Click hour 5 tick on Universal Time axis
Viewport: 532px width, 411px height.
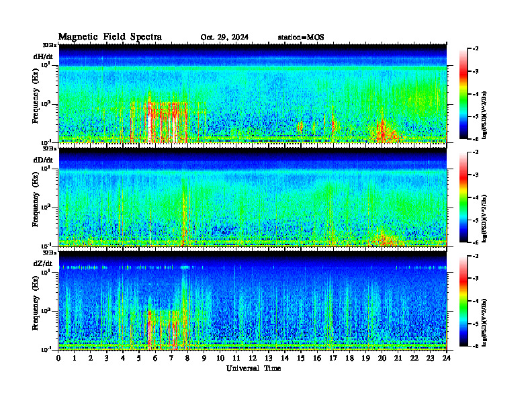tap(139, 359)
